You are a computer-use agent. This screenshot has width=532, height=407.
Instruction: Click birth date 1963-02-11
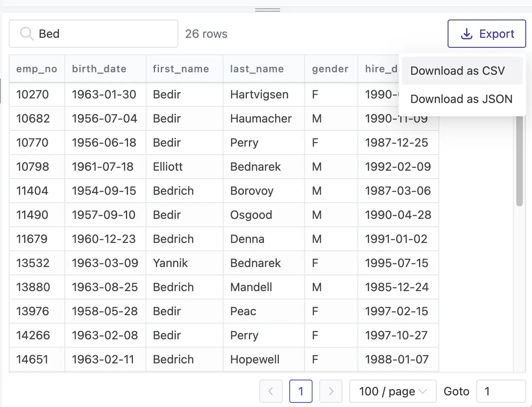tap(103, 359)
